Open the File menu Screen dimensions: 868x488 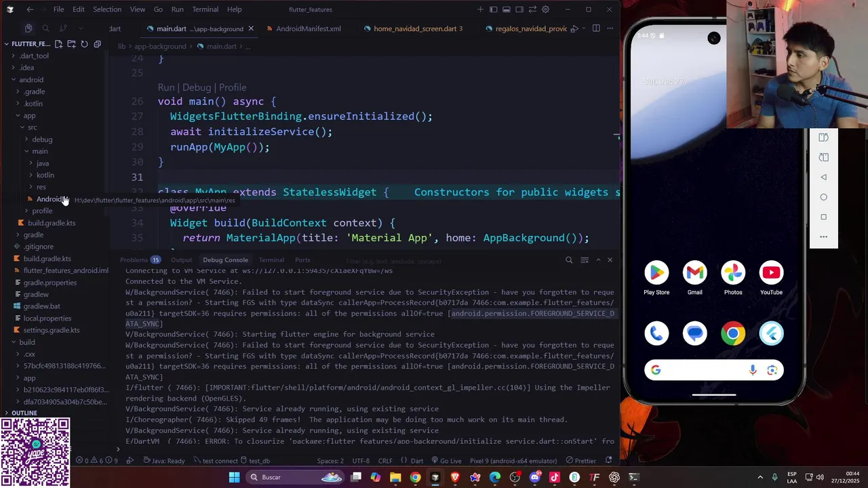59,9
